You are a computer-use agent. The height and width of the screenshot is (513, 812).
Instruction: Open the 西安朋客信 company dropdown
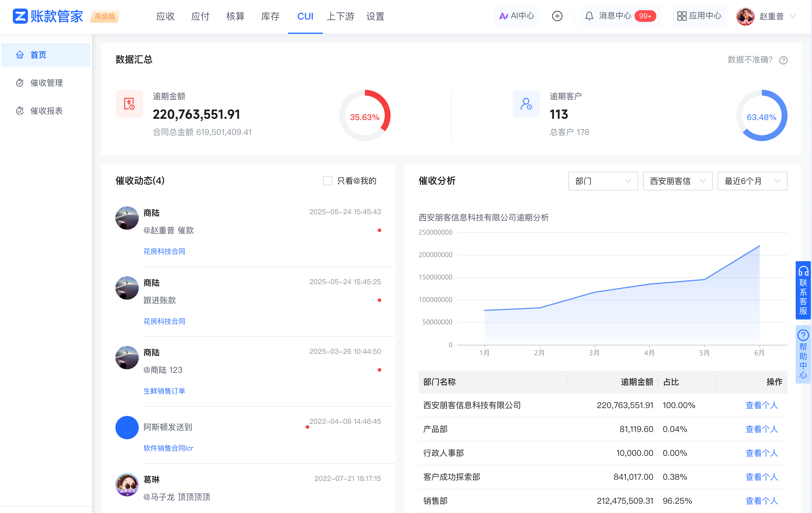pos(677,181)
